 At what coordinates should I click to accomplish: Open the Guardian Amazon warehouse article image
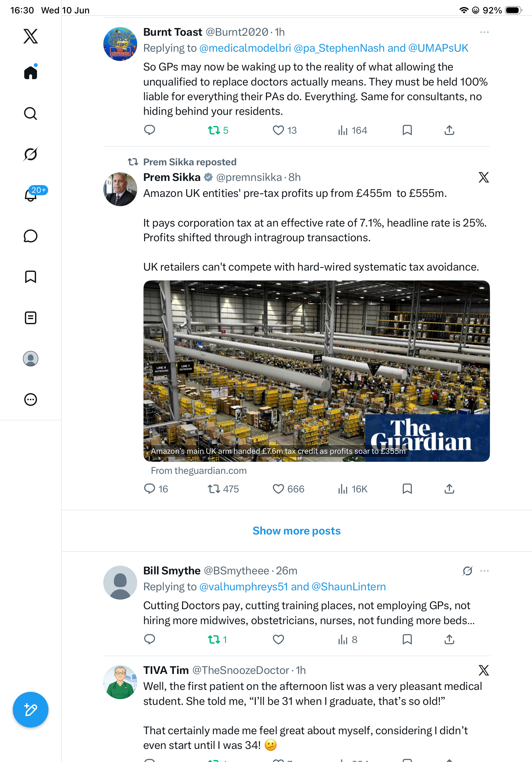(316, 371)
